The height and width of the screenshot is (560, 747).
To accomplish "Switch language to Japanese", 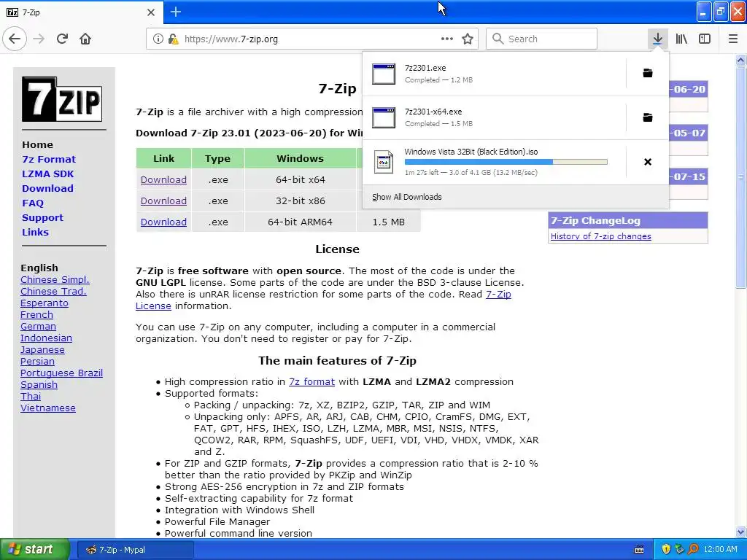I will tap(42, 349).
